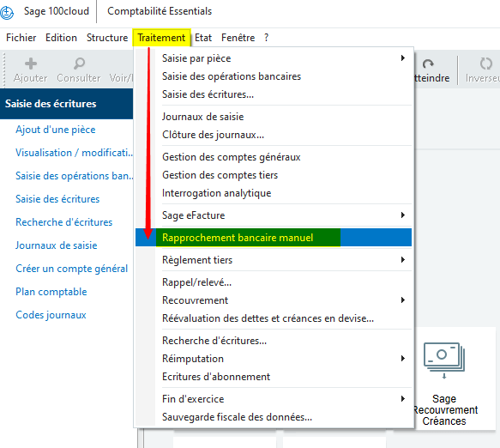Click the Sage 100cloud logo icon
The height and width of the screenshot is (448, 500).
pyautogui.click(x=7, y=12)
